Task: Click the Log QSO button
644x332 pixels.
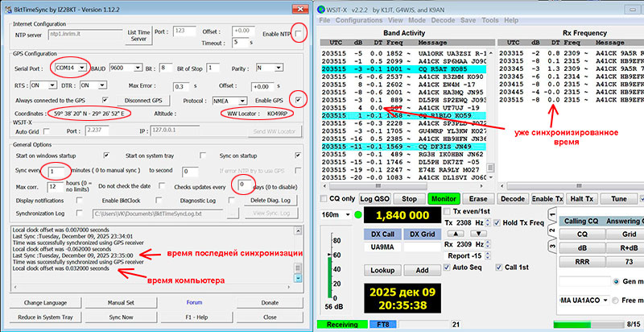Action: click(374, 198)
